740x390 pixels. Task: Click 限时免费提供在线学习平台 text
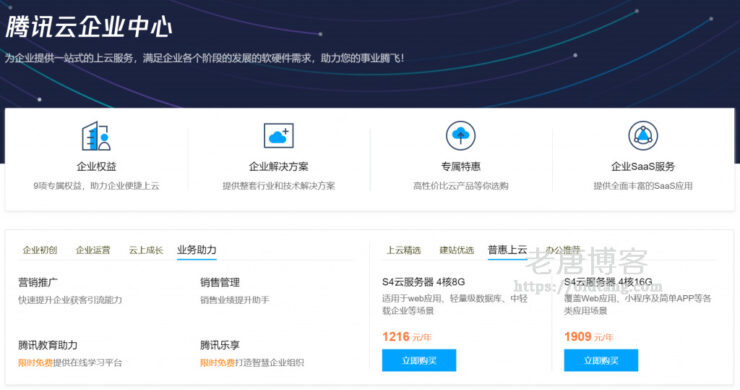tap(70, 363)
